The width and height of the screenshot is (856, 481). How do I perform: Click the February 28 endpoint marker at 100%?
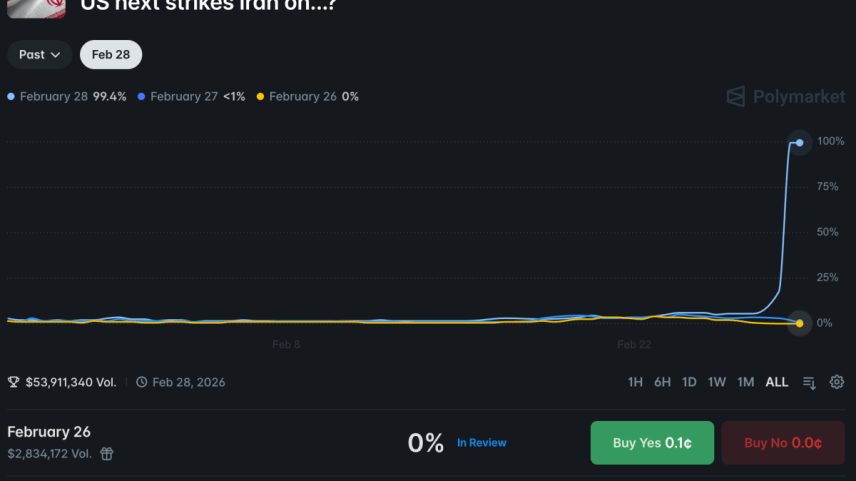click(799, 142)
